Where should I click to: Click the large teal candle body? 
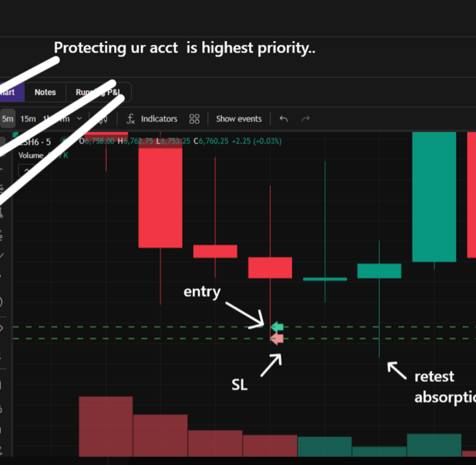434,197
